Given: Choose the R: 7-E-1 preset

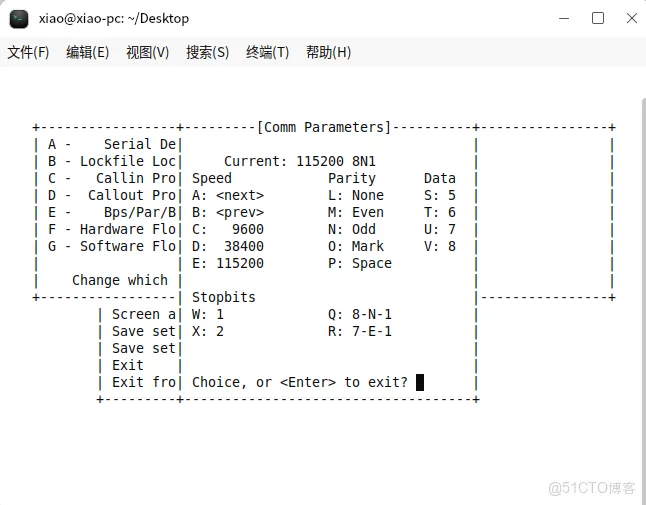Looking at the screenshot, I should 360,331.
